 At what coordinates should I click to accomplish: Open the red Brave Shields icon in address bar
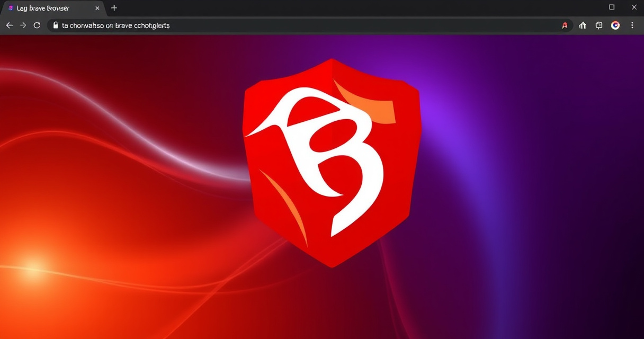(565, 25)
